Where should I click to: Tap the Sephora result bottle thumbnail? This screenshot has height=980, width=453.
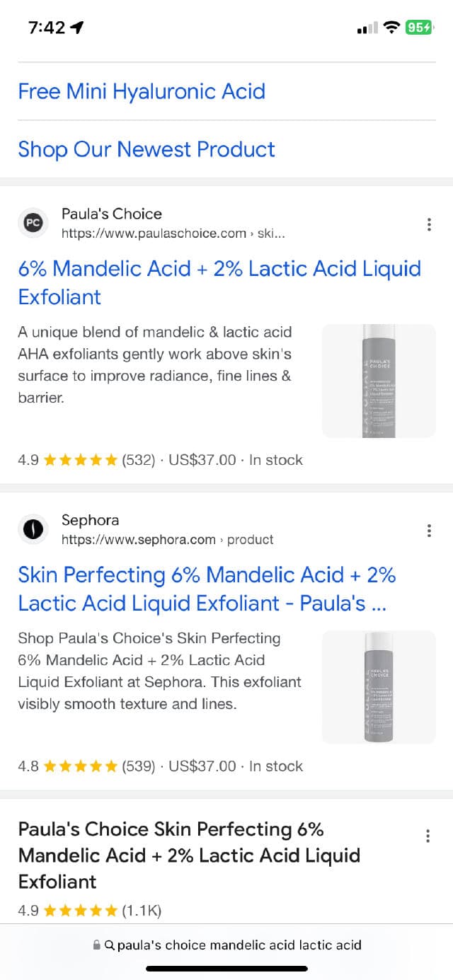tap(379, 687)
